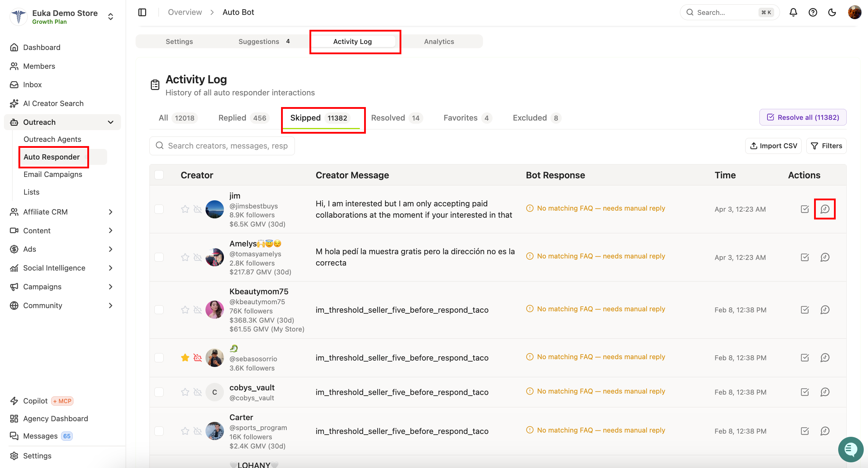Click Import CSV button
The image size is (868, 468).
pos(773,146)
